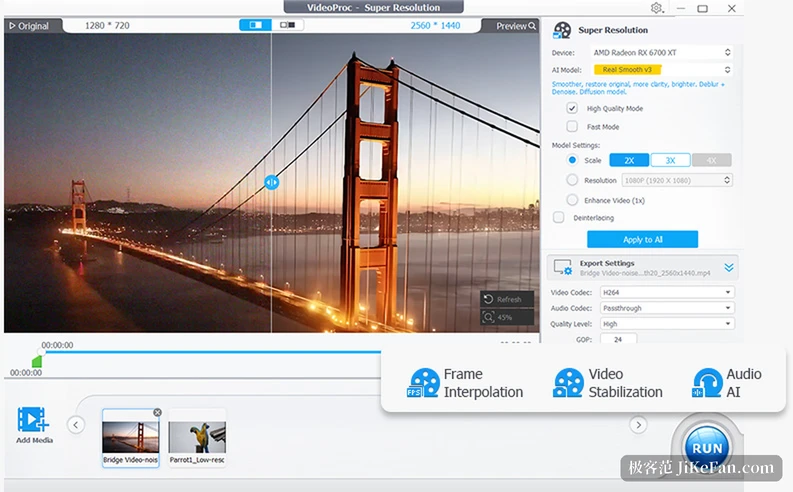Image resolution: width=793 pixels, height=492 pixels.
Task: Open the Video Stabilization tool
Action: point(608,383)
